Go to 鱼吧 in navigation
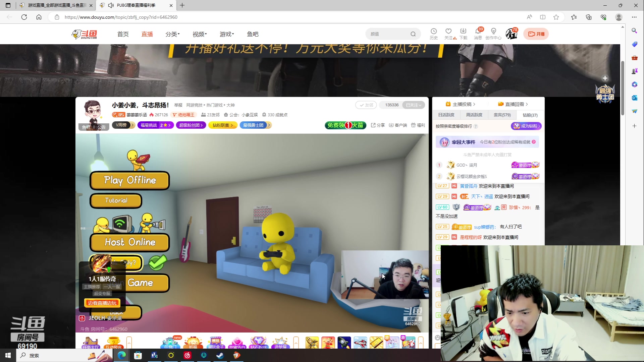The height and width of the screenshot is (362, 644). (253, 34)
